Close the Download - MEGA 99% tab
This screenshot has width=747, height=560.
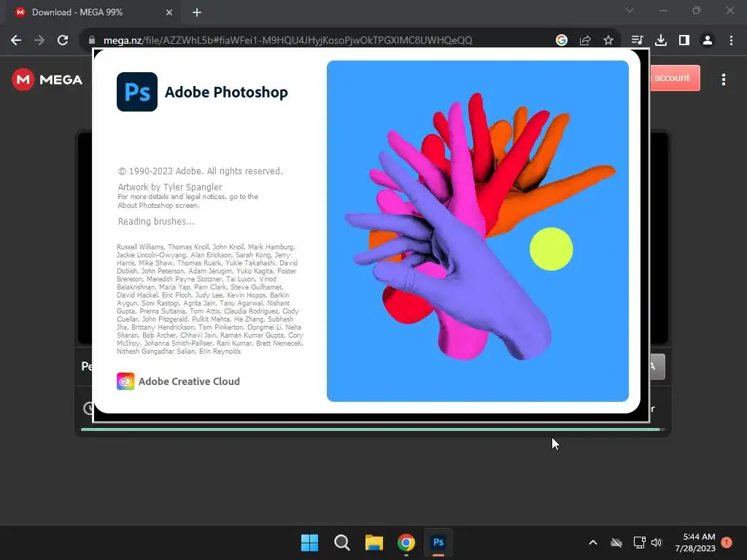[x=169, y=12]
